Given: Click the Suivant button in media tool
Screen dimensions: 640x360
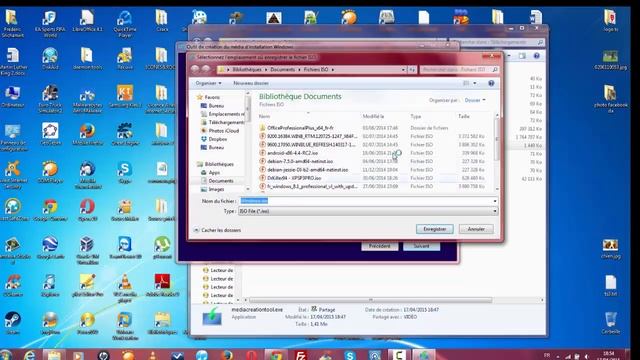Looking at the screenshot, I should tap(421, 246).
